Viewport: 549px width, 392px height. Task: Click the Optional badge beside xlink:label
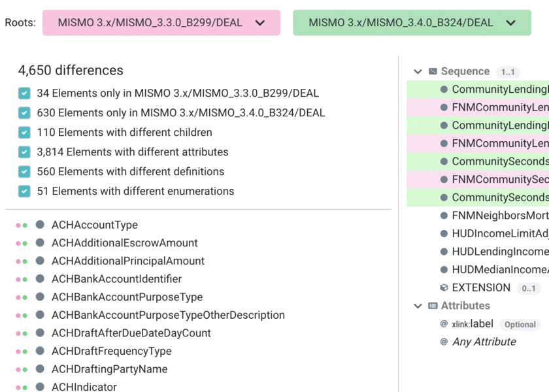[520, 324]
